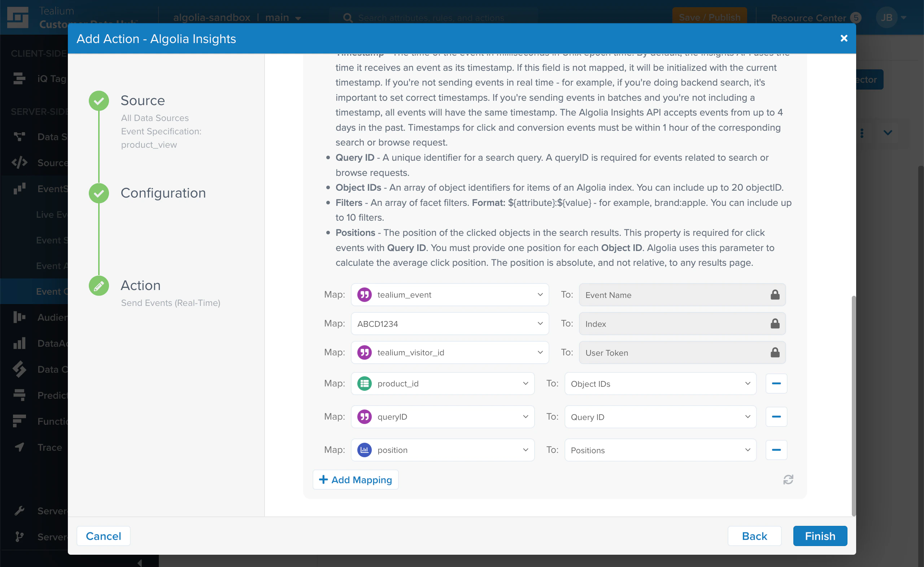Viewport: 924px width, 567px height.
Task: Remove the Positions mapping row
Action: pos(776,450)
